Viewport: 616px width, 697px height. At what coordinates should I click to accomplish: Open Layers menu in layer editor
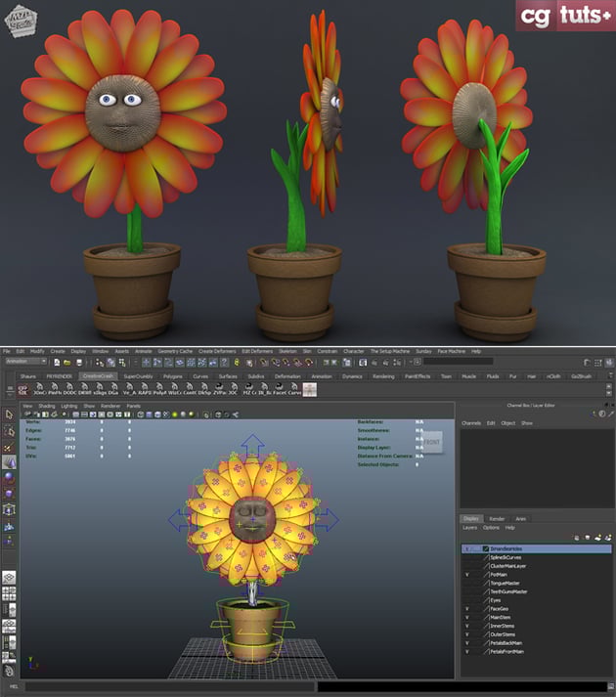(469, 528)
